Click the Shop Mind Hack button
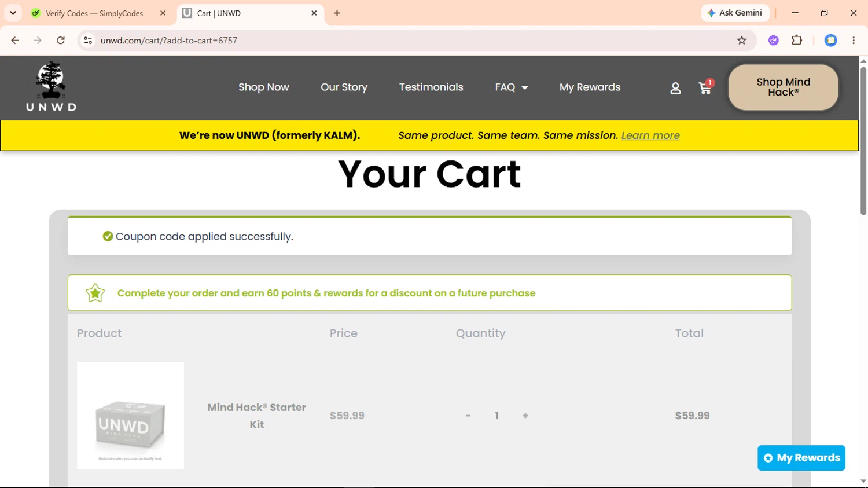 784,87
